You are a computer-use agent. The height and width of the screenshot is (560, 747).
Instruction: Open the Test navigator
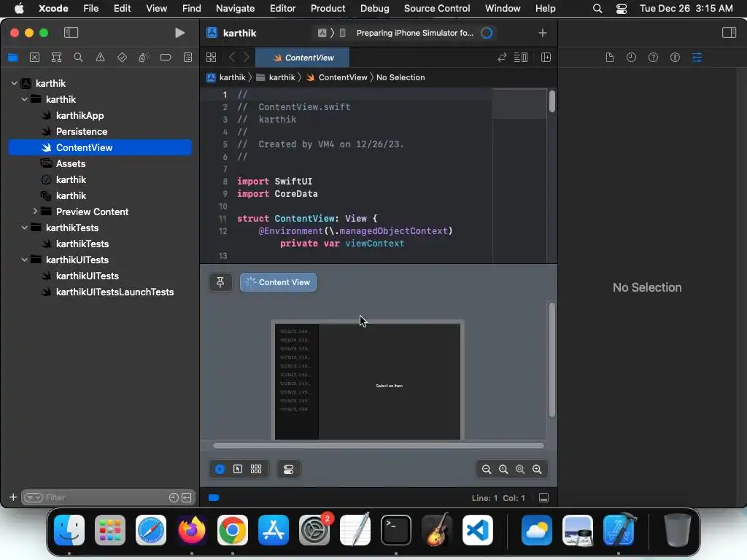pyautogui.click(x=122, y=58)
